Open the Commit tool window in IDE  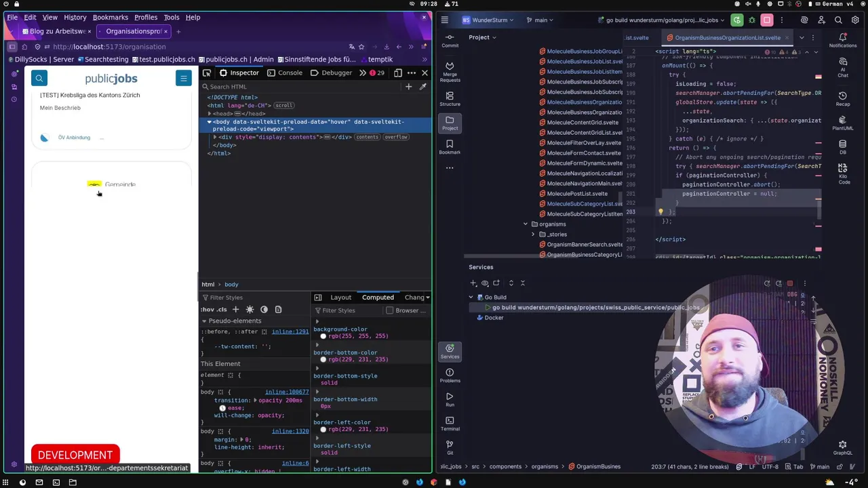pos(450,41)
